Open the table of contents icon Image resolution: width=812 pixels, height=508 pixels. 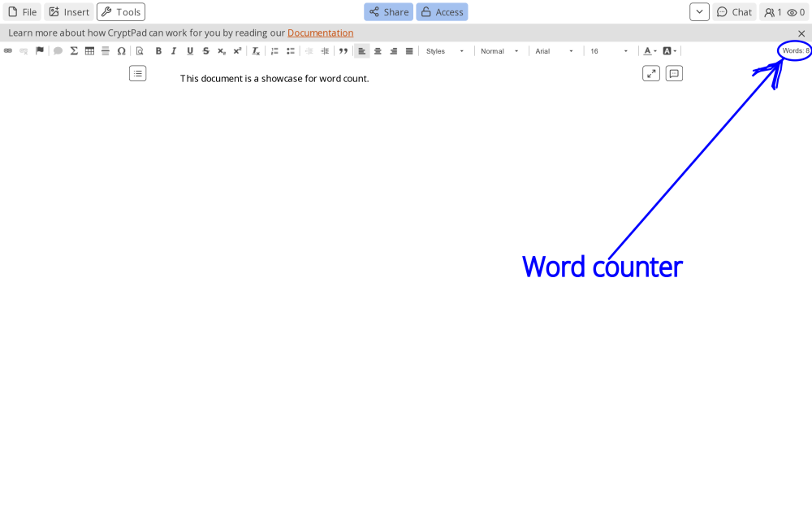(138, 74)
